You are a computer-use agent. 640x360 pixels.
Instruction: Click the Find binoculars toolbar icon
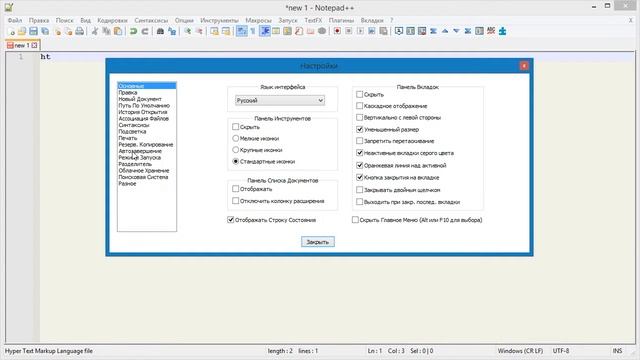(x=160, y=31)
